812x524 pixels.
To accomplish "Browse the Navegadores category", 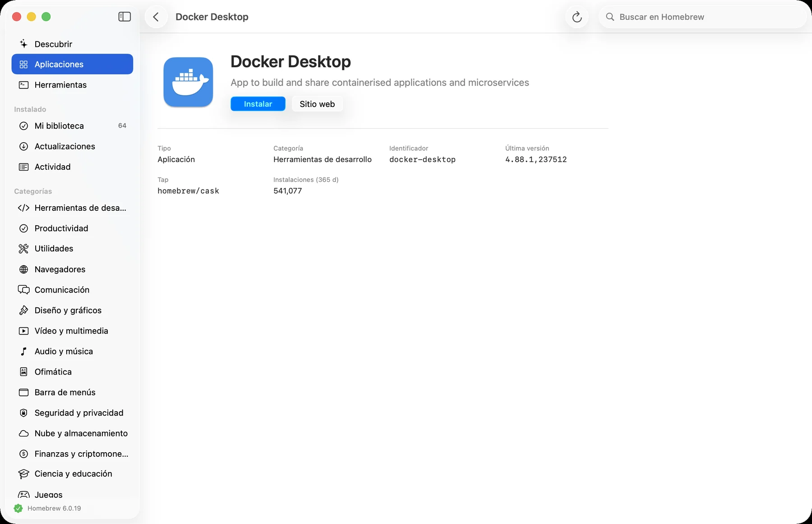I will click(72, 269).
